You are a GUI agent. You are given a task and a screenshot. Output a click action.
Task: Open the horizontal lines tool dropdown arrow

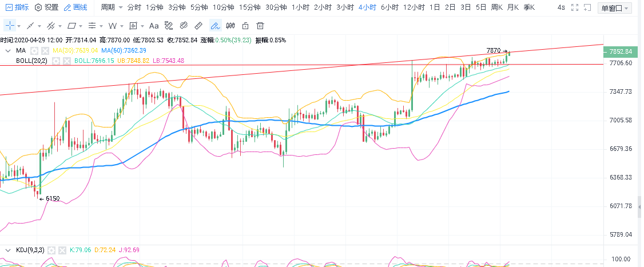click(101, 26)
